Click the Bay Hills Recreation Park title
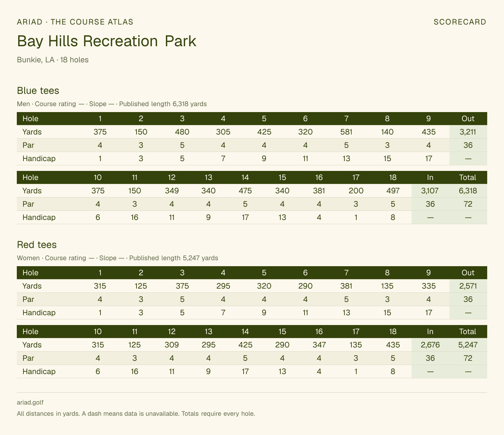 [107, 41]
